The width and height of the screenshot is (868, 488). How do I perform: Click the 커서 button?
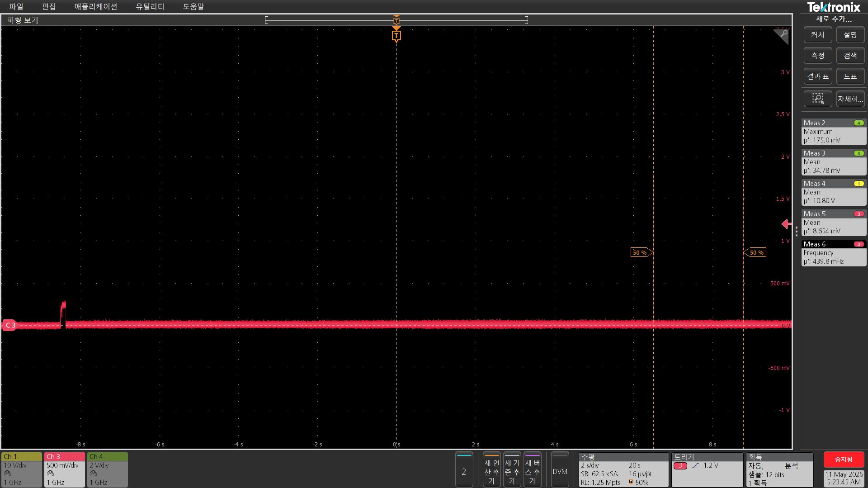[818, 35]
